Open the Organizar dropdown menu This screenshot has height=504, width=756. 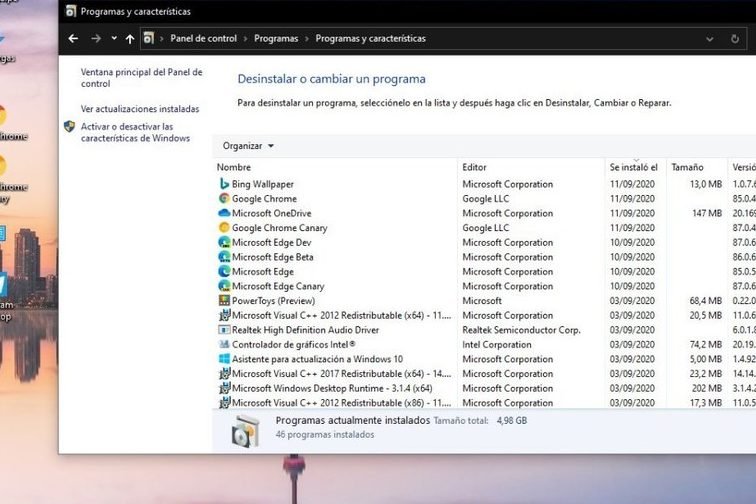pyautogui.click(x=248, y=146)
